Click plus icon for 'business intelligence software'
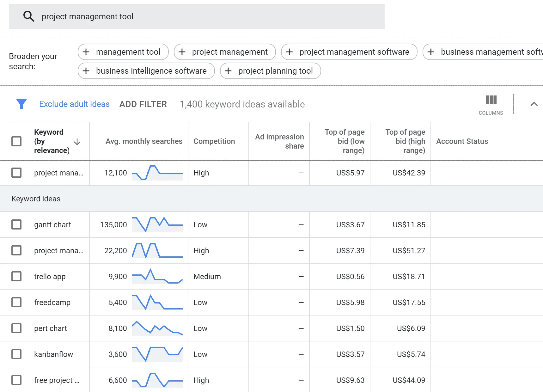This screenshot has width=543, height=392. click(x=86, y=71)
